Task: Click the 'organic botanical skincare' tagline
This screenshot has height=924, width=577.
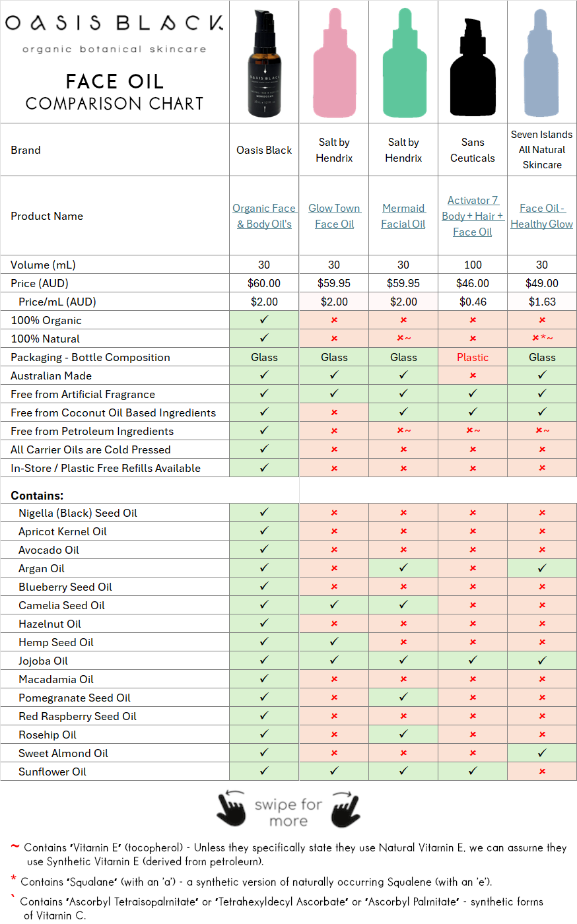Action: click(x=114, y=49)
